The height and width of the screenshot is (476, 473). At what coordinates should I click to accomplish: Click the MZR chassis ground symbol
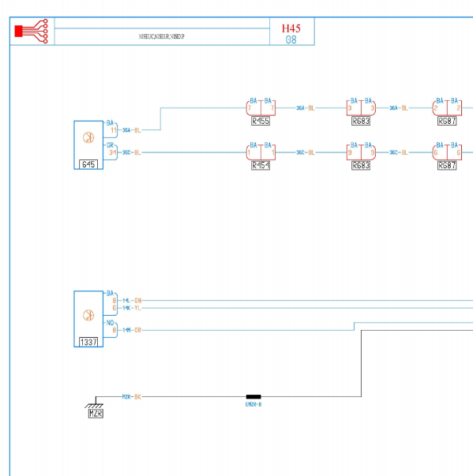point(94,403)
